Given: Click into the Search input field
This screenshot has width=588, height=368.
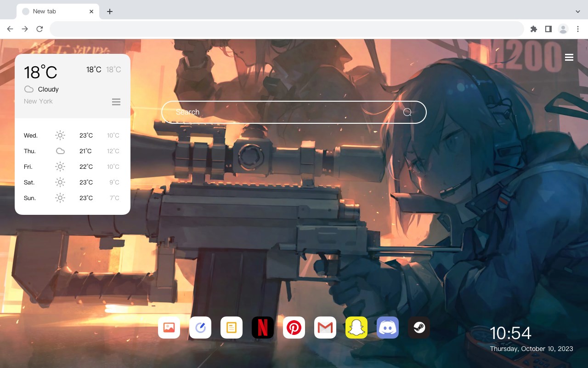Looking at the screenshot, I should click(294, 112).
